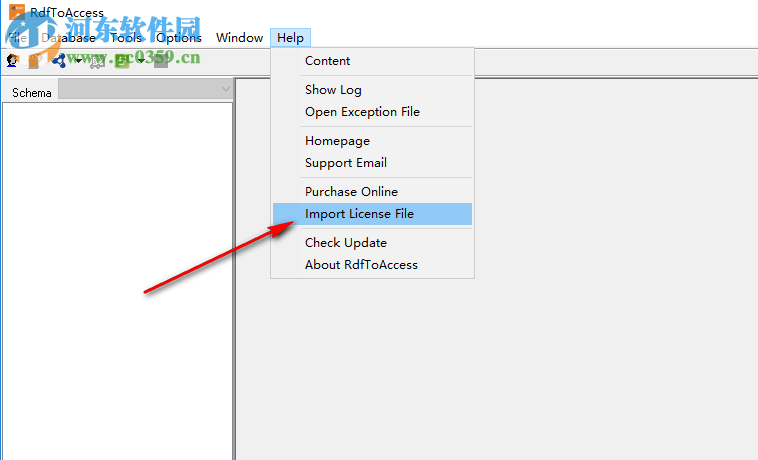This screenshot has height=460, width=758.
Task: Choose the Check Update menu entry
Action: tap(372, 243)
